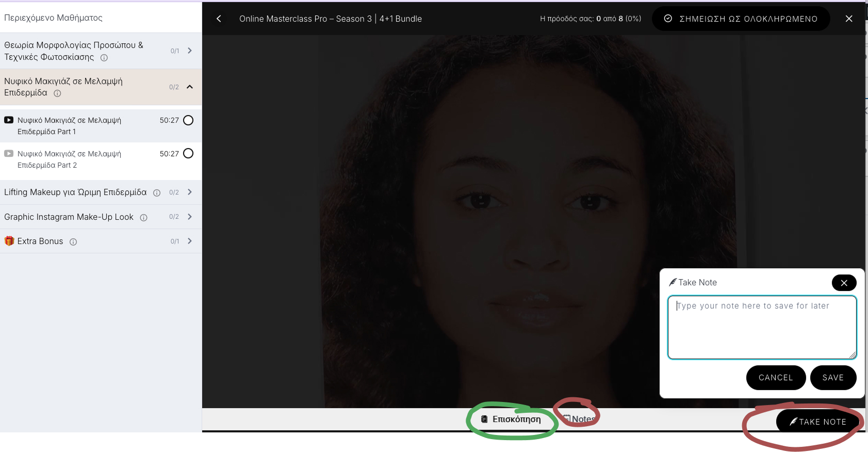
Task: Mark Part 2 lesson completion circle
Action: pyautogui.click(x=188, y=153)
